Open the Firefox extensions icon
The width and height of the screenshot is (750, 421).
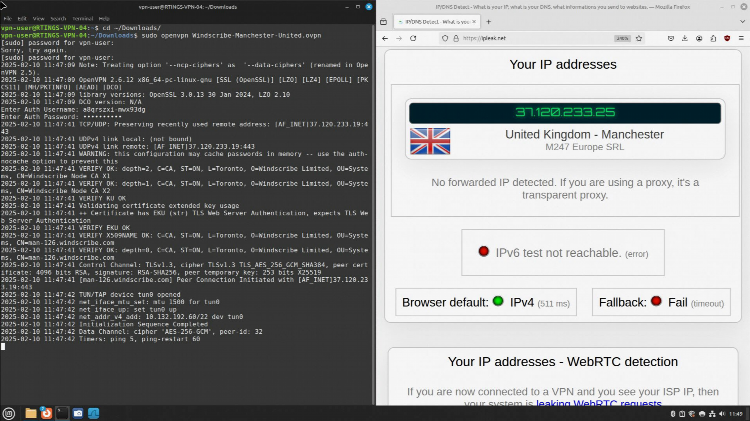(713, 38)
